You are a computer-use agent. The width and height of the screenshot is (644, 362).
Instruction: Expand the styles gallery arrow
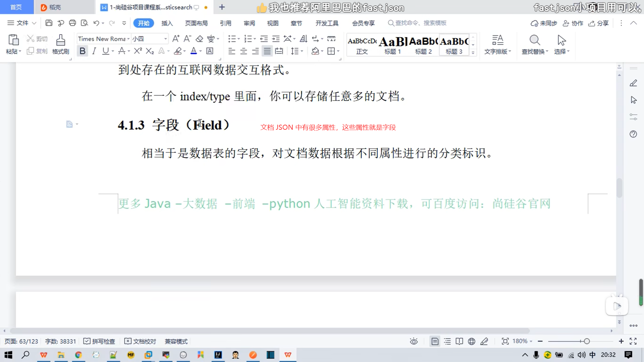tap(473, 53)
